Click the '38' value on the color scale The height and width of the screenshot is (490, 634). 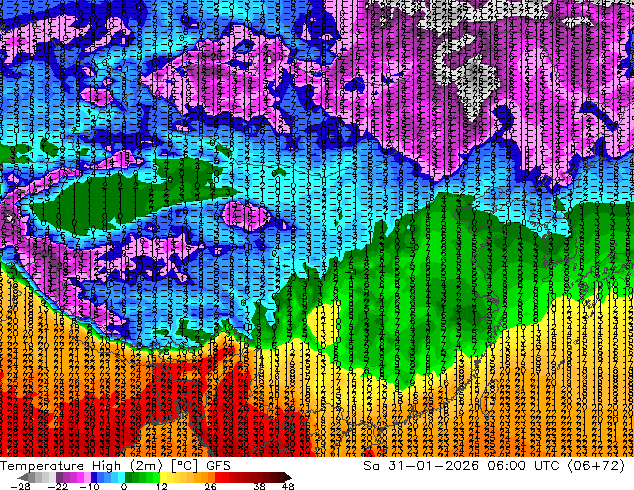(x=259, y=486)
